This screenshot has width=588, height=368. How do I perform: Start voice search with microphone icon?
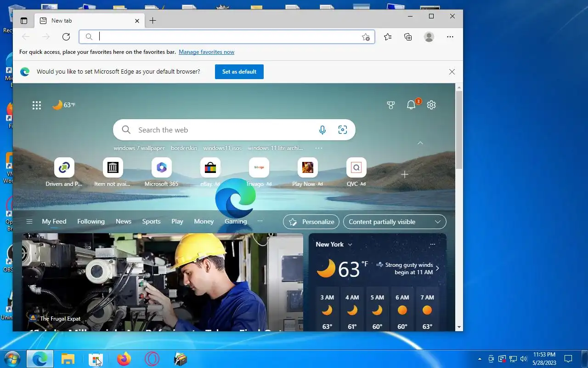[x=322, y=130]
